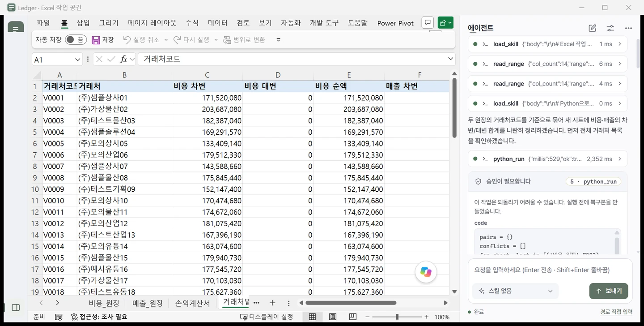Open the 파일 (File) menu
Screen dimensions: 644x326
click(x=43, y=23)
